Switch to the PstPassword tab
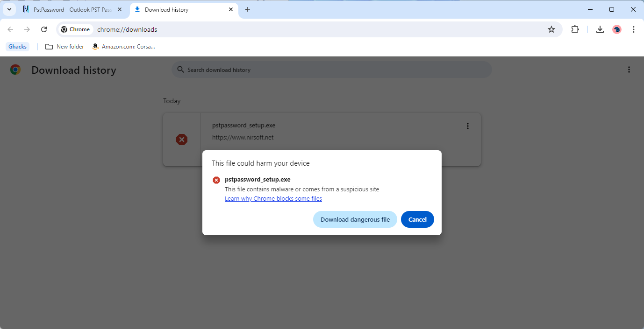Screen dimensions: 644x329 coord(70,9)
